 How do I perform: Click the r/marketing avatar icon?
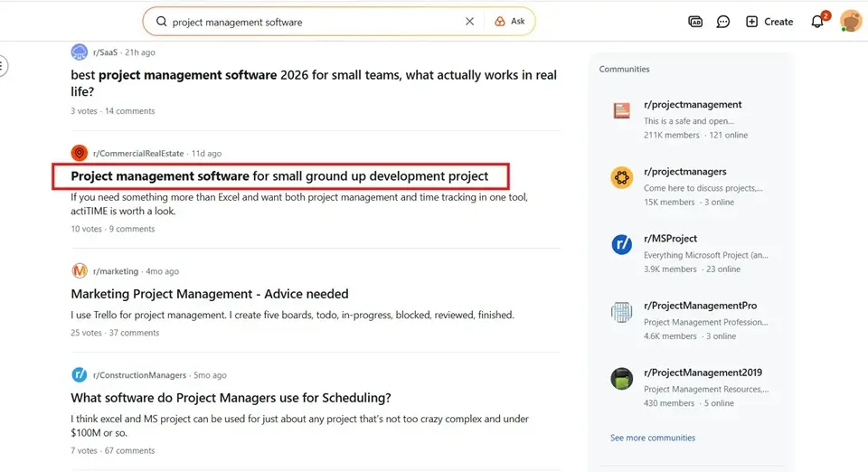[80, 270]
